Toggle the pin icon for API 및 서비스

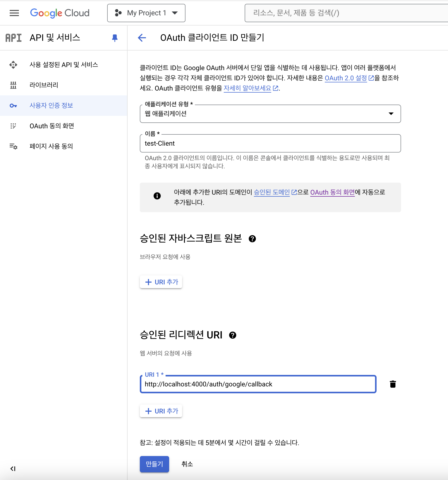pos(115,38)
